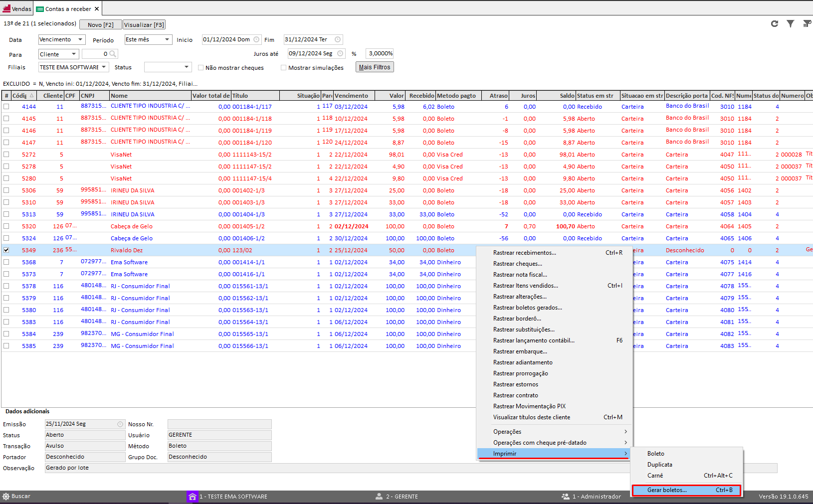Select Rastrear recebimentos from context menu
Screen dimensions: 813x504
coord(555,253)
